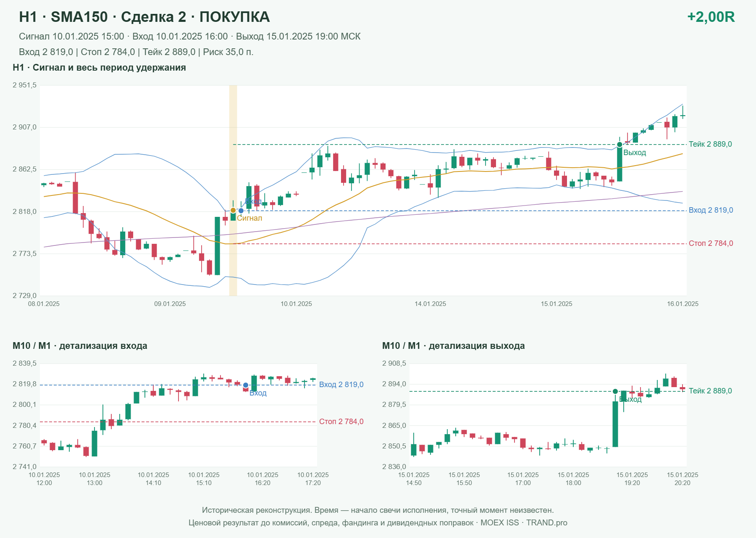Click the orange signal marker dot on H1 chart
Screen dimensions: 756x538
point(233,210)
